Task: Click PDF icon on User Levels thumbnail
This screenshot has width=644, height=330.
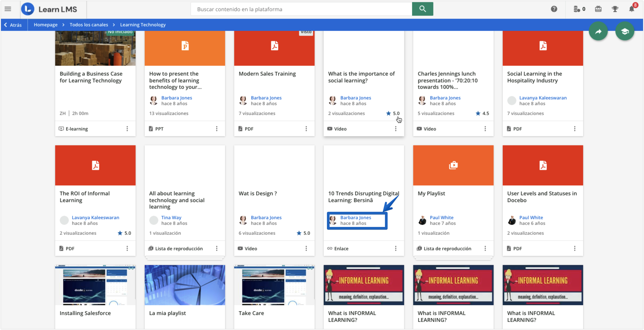Action: pyautogui.click(x=543, y=165)
